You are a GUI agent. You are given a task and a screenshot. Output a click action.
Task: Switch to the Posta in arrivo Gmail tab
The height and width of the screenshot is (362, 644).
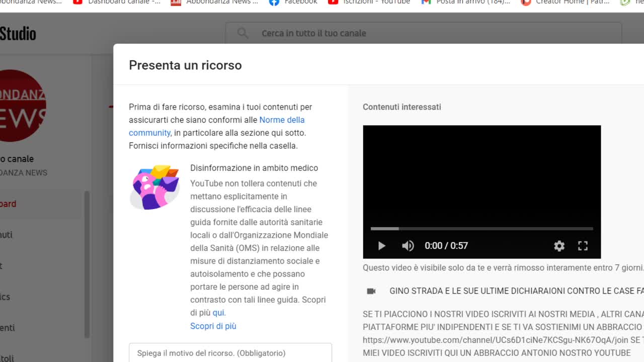(x=466, y=2)
